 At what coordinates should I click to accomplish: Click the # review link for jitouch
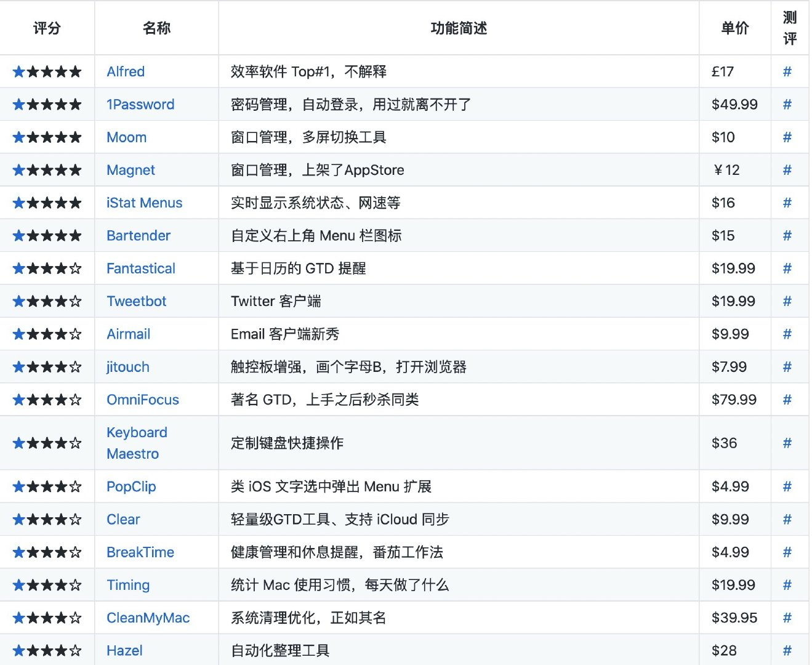point(787,367)
